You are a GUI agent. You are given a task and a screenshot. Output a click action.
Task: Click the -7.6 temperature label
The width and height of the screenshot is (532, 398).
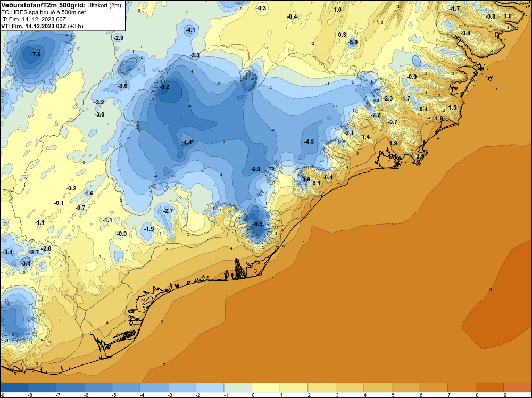pyautogui.click(x=35, y=54)
